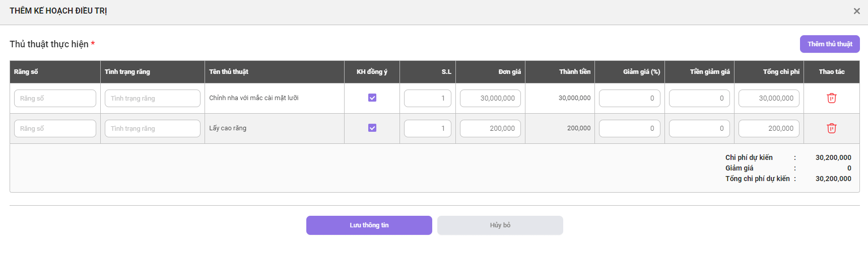The image size is (868, 254).
Task: Uncheck KH đồng ý for Chỉnh nha
Action: pos(372,98)
